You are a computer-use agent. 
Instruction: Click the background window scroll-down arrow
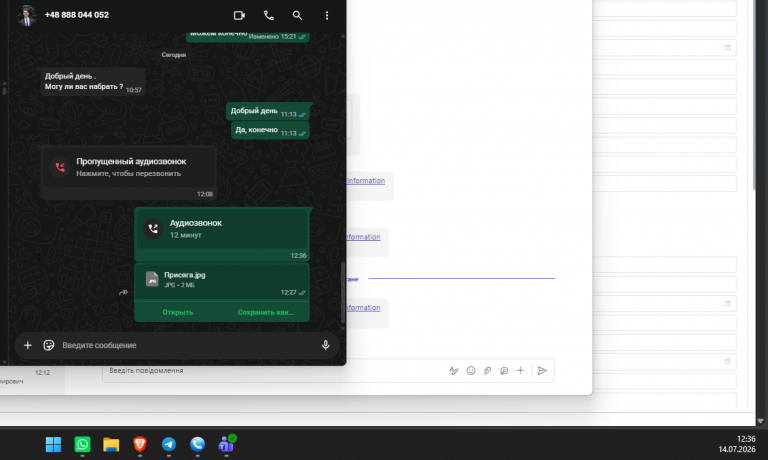[760, 421]
